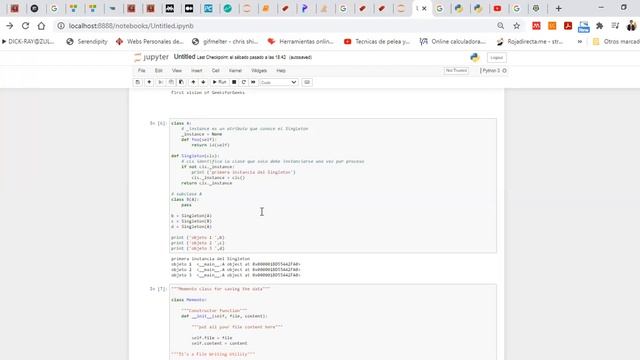This screenshot has height=360, width=640.
Task: Restart kernel and run all cells
Action: tap(253, 82)
